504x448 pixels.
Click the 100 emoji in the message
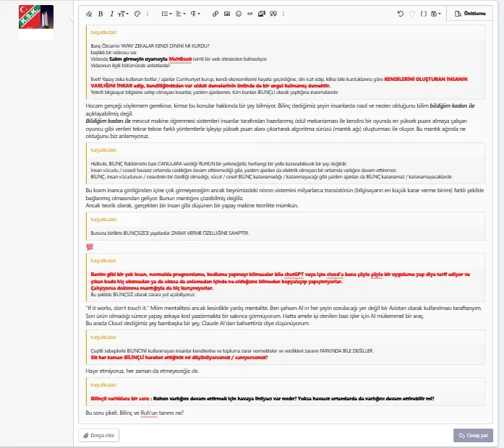[90, 246]
